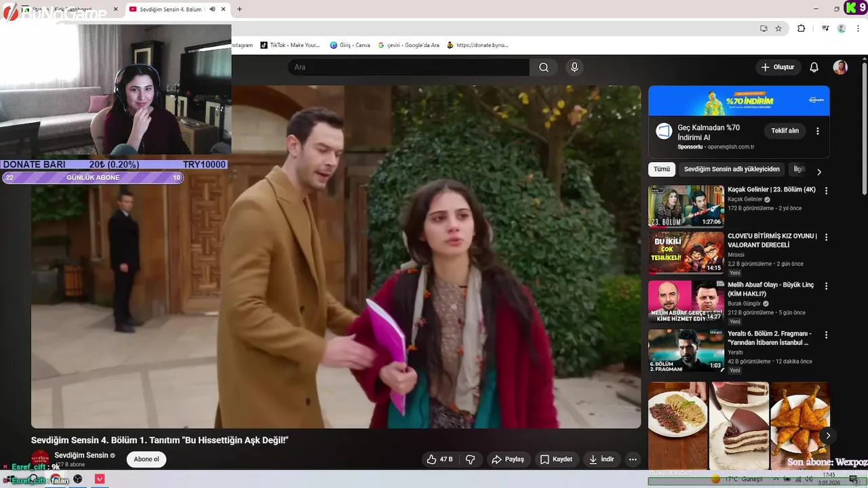Open options for Kaçak Gelinler video
Viewport: 868px width, 488px height.
826,191
